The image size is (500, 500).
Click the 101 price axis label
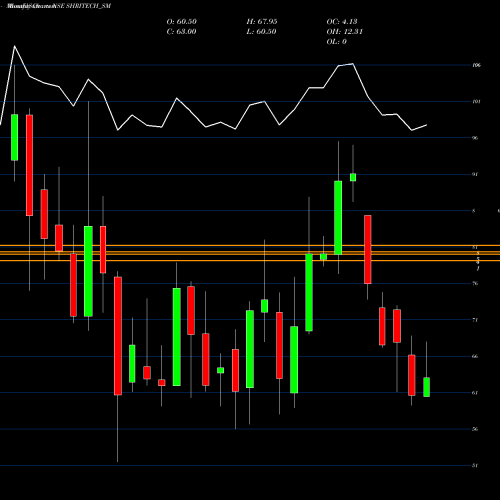point(476,102)
